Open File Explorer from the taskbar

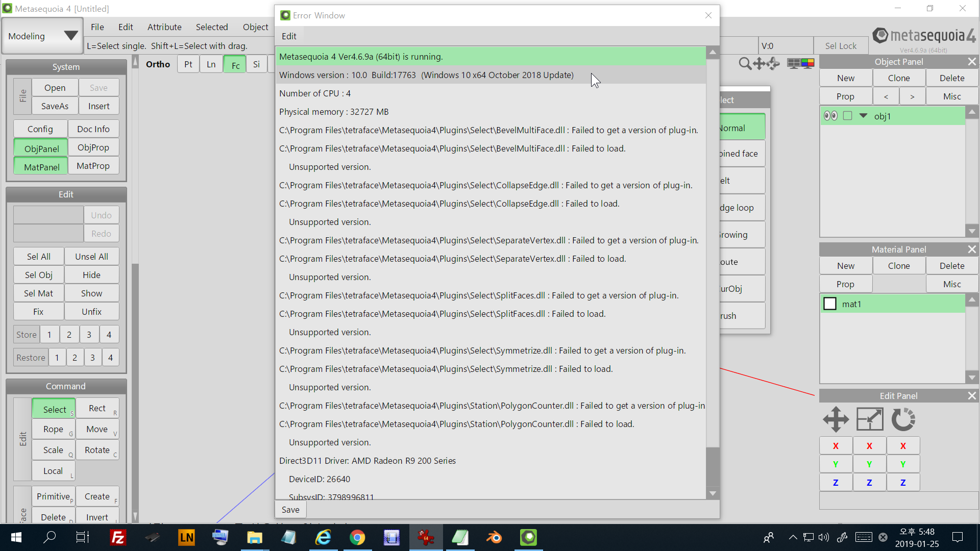pos(255,537)
